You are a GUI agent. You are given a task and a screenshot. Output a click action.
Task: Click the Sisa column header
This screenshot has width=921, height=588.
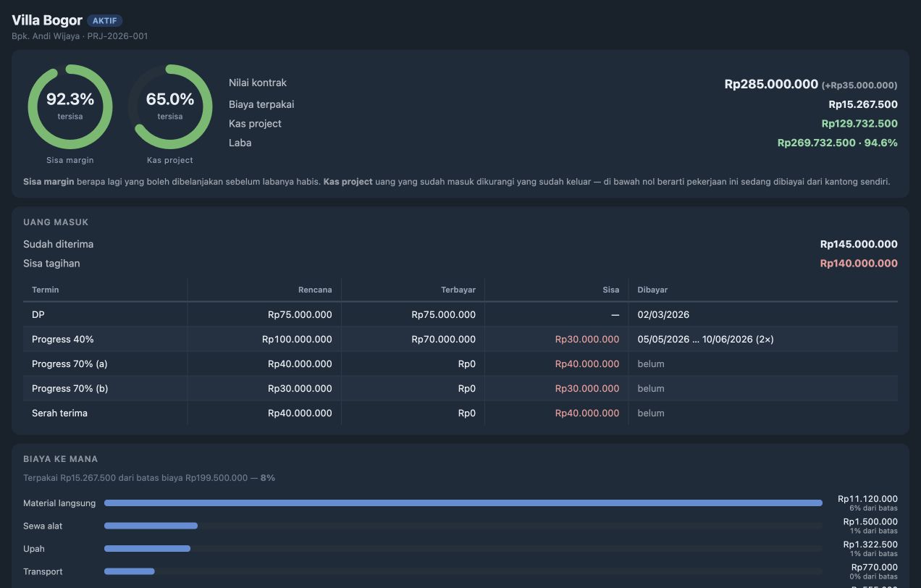611,290
